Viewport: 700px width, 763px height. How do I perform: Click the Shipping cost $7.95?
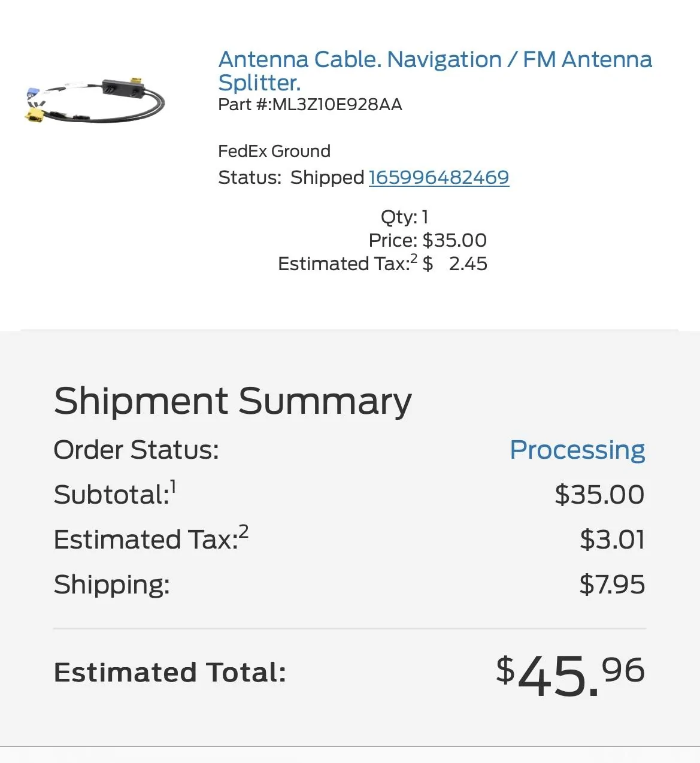pos(612,585)
